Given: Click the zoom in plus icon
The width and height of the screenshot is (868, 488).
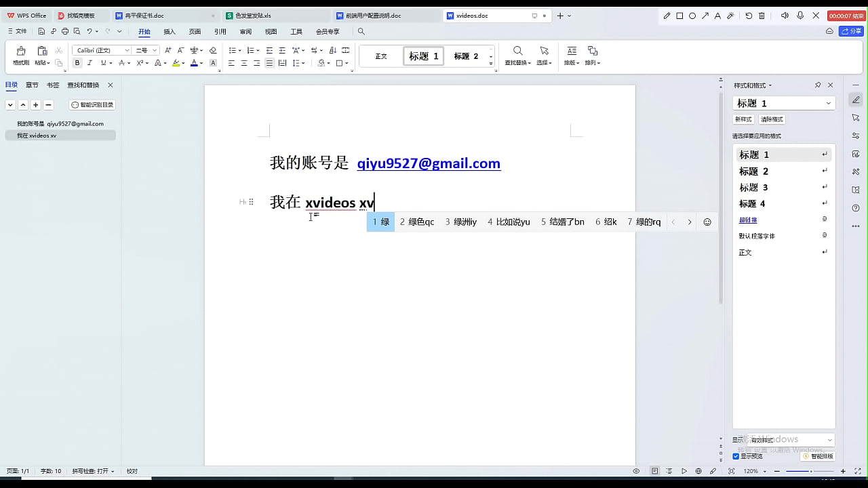Looking at the screenshot, I should pos(843,471).
